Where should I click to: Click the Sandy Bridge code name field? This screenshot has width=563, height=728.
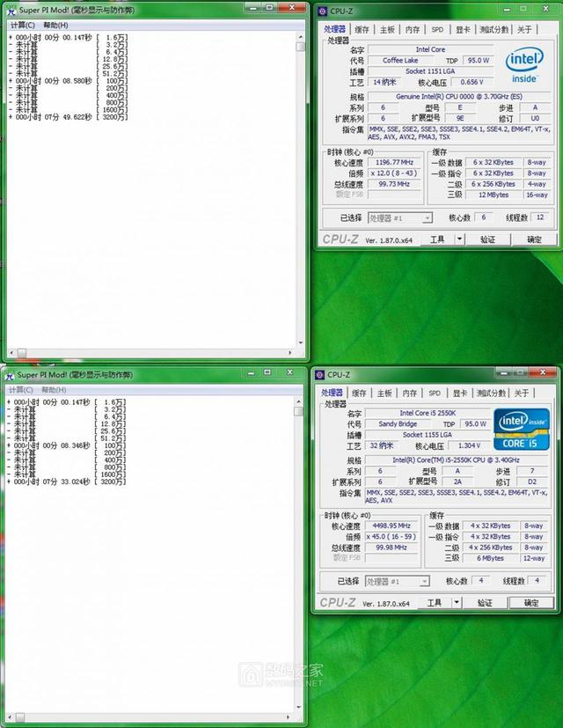398,424
